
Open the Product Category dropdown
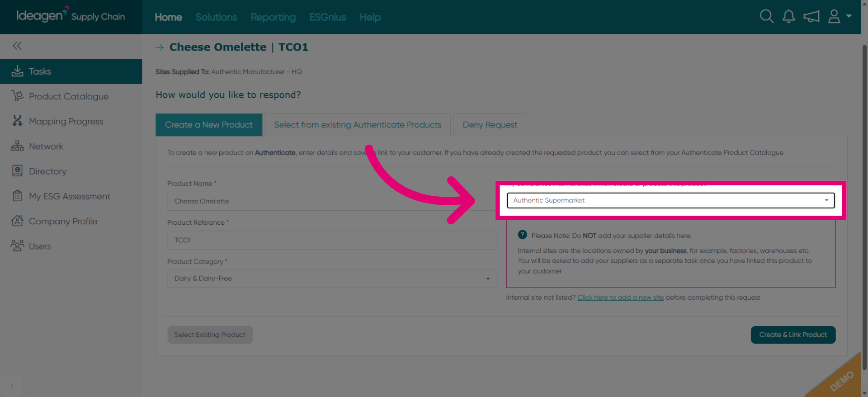click(332, 279)
